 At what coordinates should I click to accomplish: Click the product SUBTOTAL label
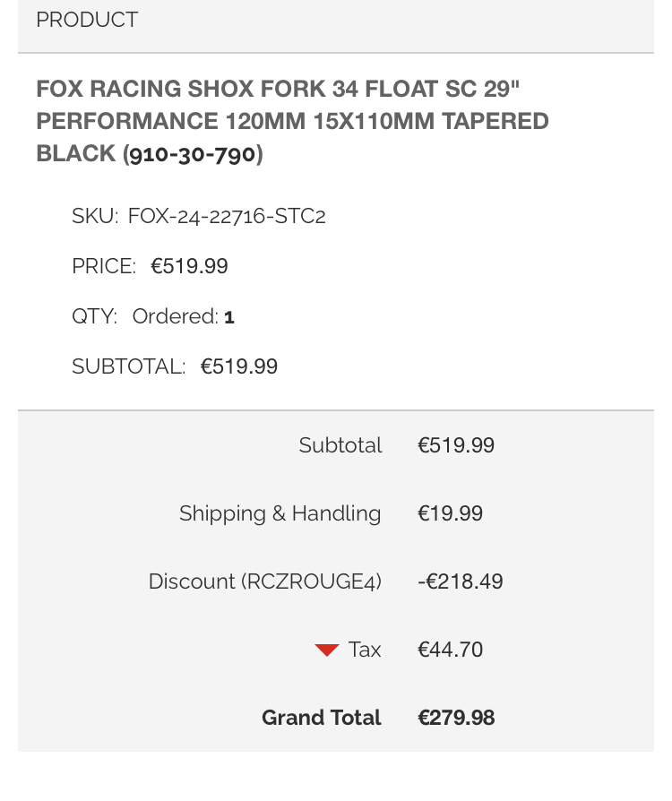pos(128,366)
